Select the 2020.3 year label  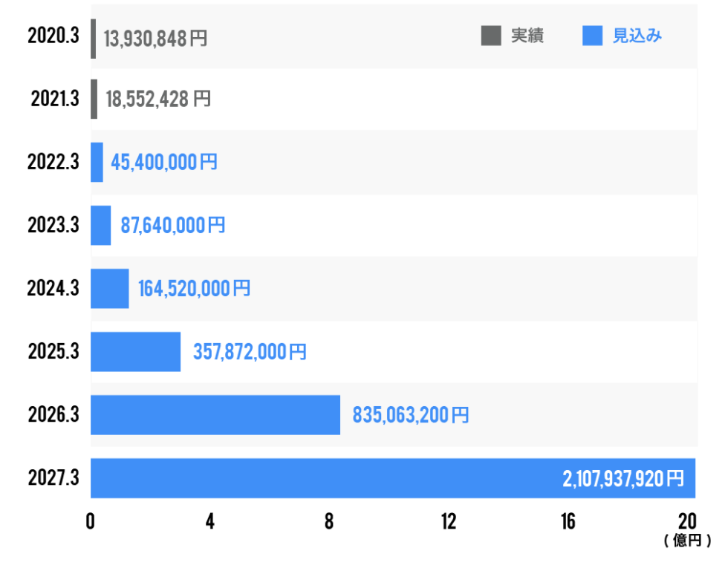[53, 36]
